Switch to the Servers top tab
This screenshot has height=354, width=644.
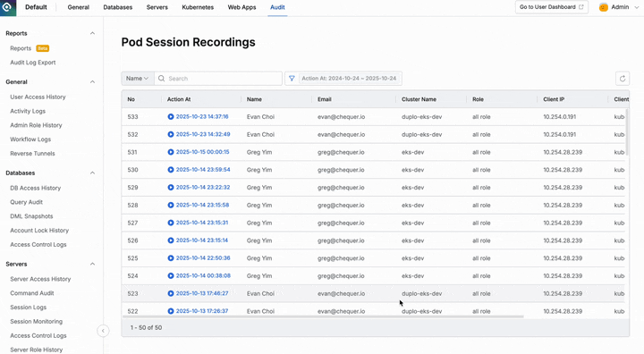tap(157, 7)
